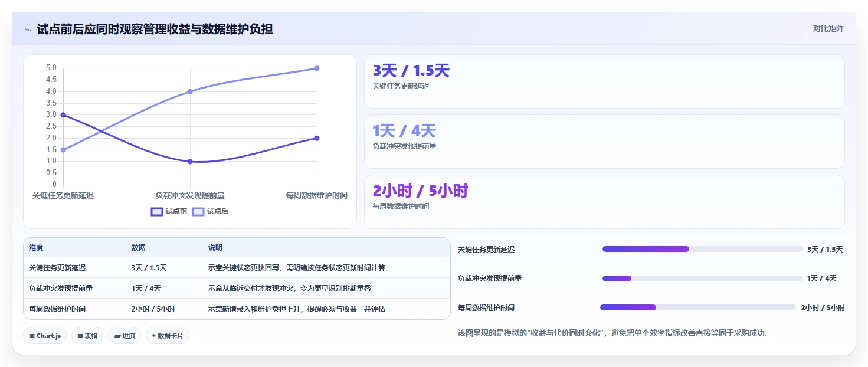Click the 说明 table column header
This screenshot has width=868, height=367.
click(215, 248)
